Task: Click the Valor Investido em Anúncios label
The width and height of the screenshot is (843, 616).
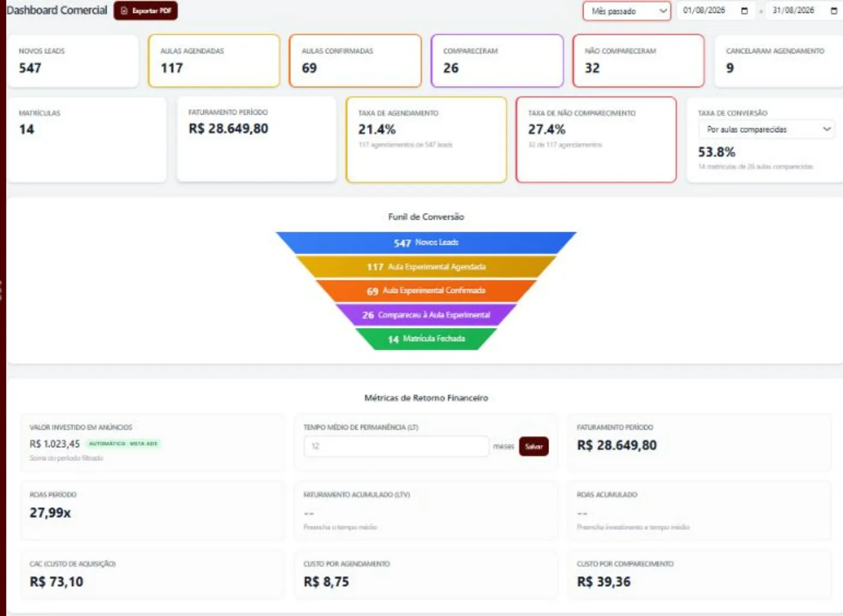Action: (x=81, y=428)
